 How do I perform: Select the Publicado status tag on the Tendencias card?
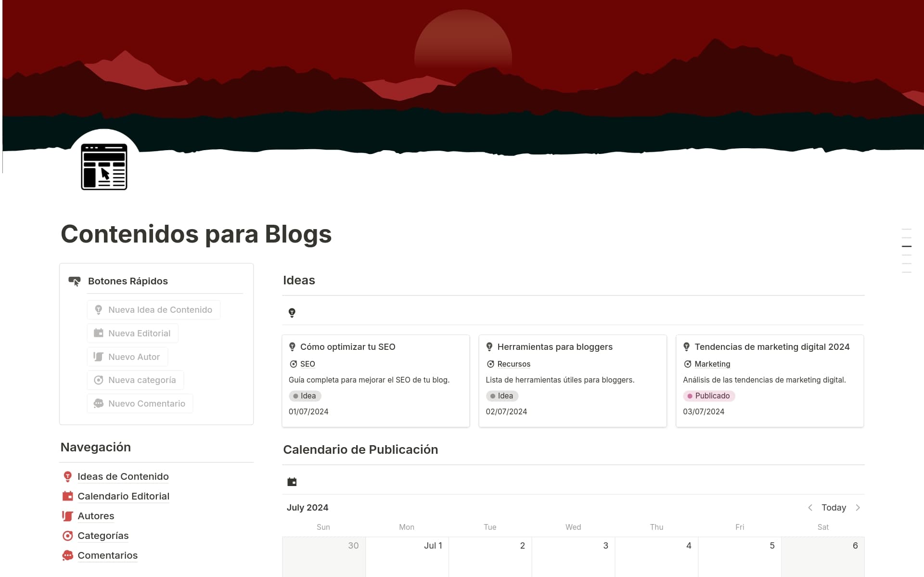pyautogui.click(x=709, y=396)
